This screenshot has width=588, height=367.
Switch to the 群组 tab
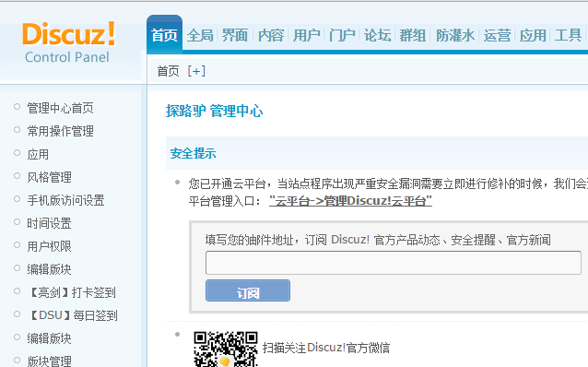413,35
